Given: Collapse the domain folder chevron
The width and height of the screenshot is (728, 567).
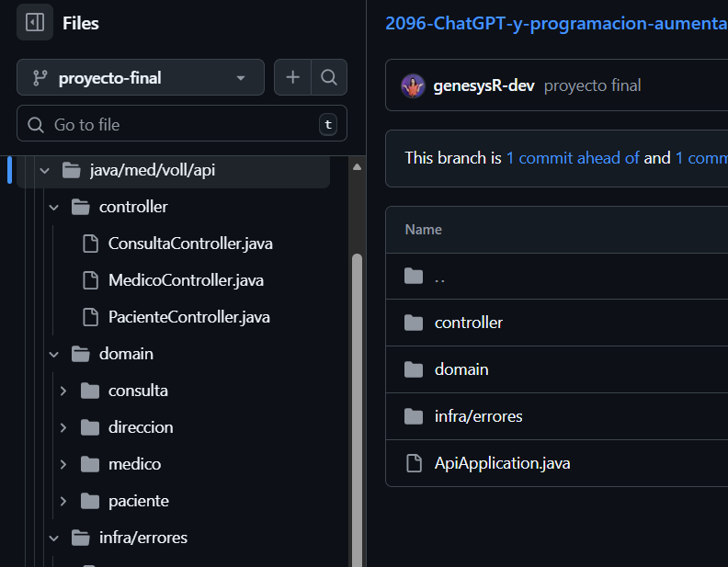Looking at the screenshot, I should pos(53,354).
